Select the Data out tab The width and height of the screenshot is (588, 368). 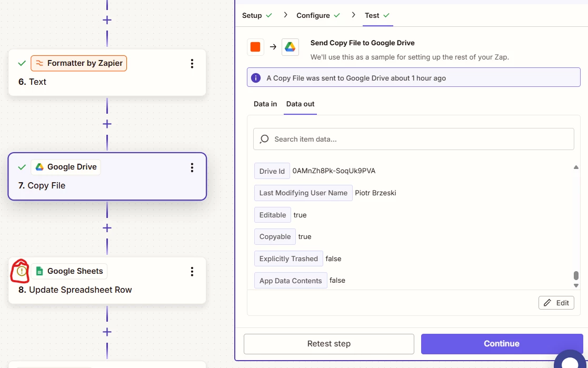click(x=301, y=104)
